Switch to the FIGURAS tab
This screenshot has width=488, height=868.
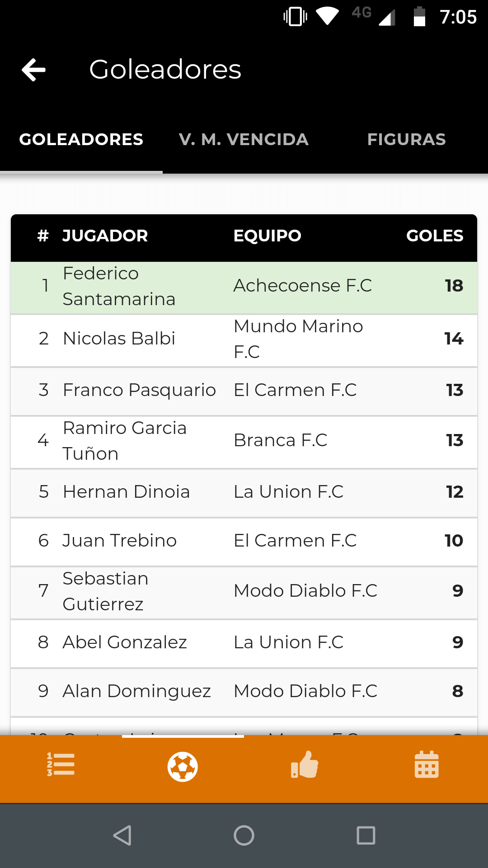(x=406, y=140)
